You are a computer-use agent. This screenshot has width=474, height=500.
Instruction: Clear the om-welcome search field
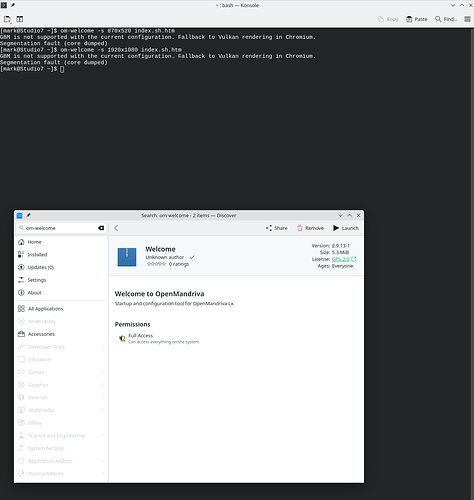click(101, 228)
